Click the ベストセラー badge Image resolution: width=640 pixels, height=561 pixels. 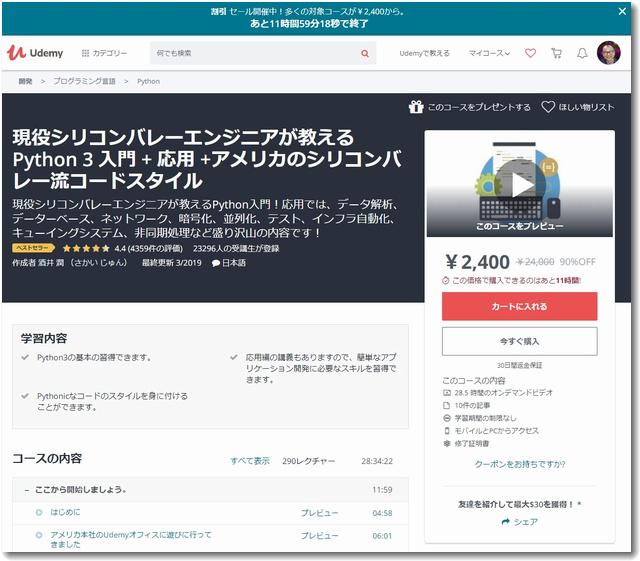point(33,248)
